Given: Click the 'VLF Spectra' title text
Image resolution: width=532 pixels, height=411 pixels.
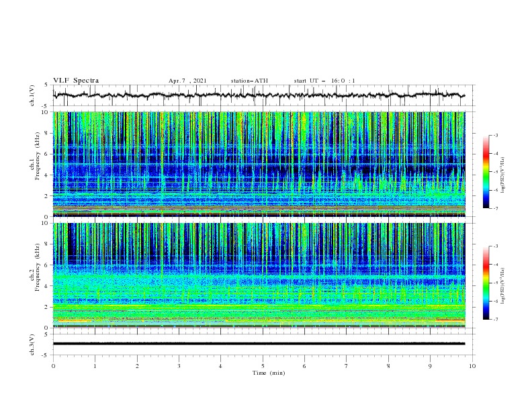Looking at the screenshot, I should 76,81.
